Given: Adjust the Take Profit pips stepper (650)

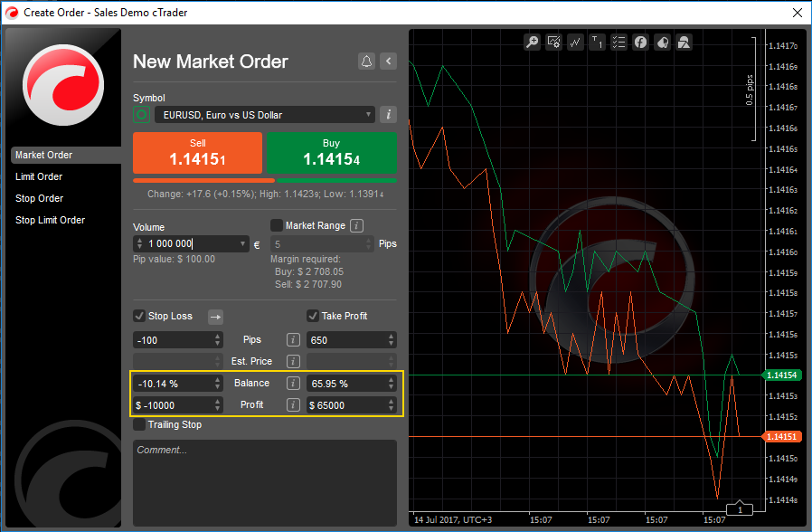Looking at the screenshot, I should click(391, 340).
